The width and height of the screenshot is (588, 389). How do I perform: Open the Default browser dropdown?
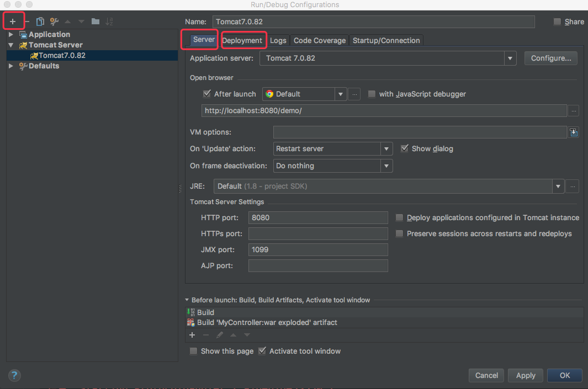pos(340,94)
